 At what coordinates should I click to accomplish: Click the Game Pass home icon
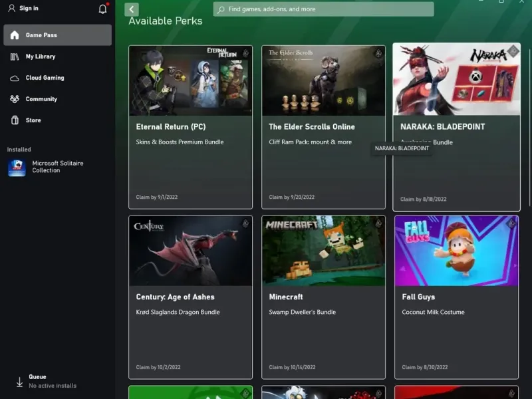[15, 35]
